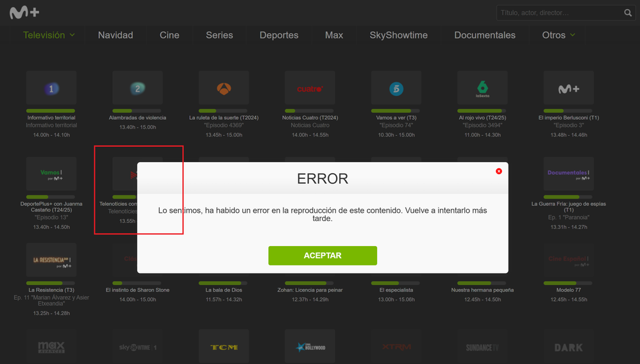Open La Guerra Fría: juego de espías
Image resolution: width=640 pixels, height=364 pixels.
click(569, 207)
